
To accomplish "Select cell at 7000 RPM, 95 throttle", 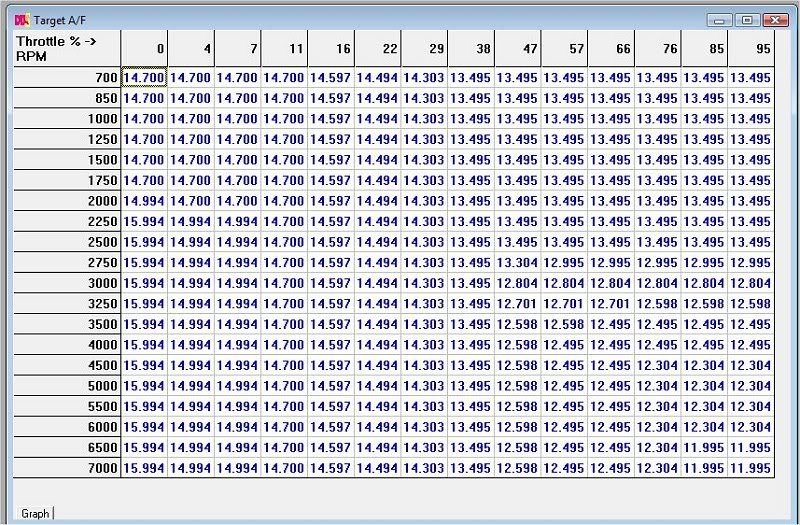I will 751,468.
